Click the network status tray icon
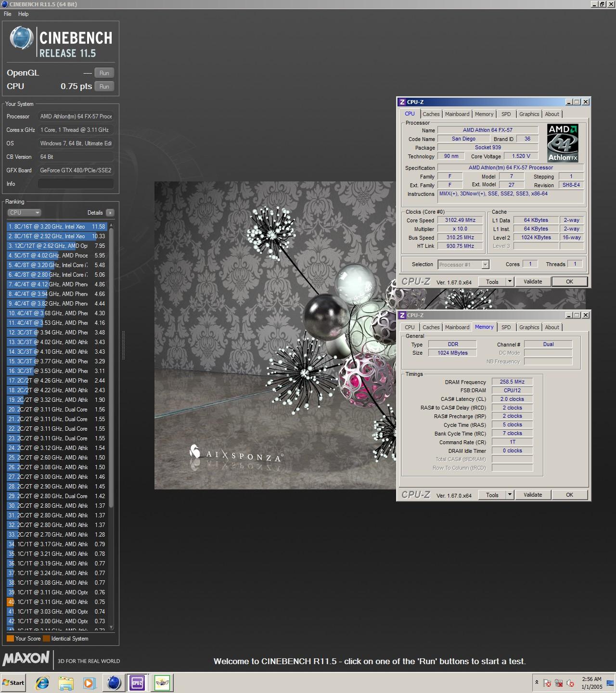 click(x=559, y=683)
